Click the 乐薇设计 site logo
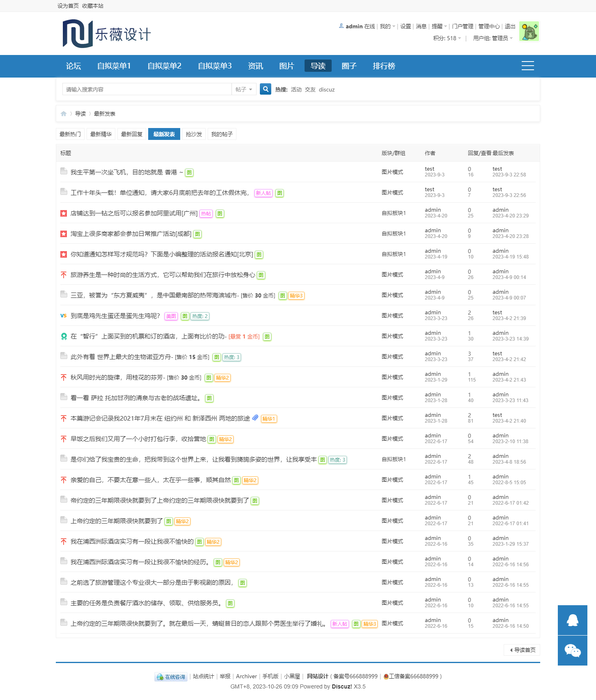Viewport: 596px width, 700px height. click(107, 34)
